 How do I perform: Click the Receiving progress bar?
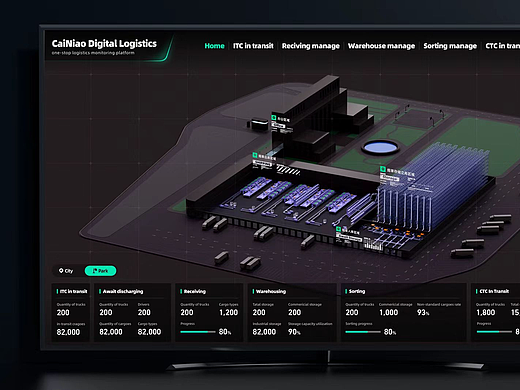pyautogui.click(x=198, y=332)
